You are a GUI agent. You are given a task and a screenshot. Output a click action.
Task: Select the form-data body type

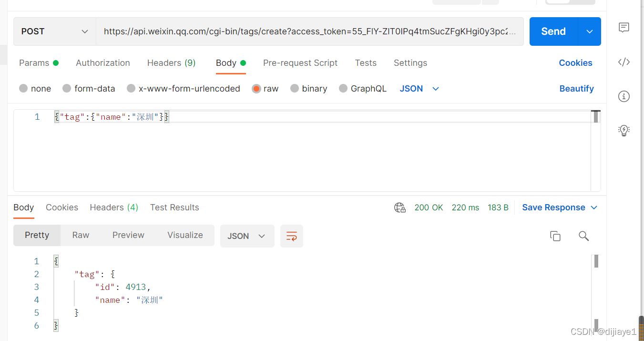(x=89, y=89)
